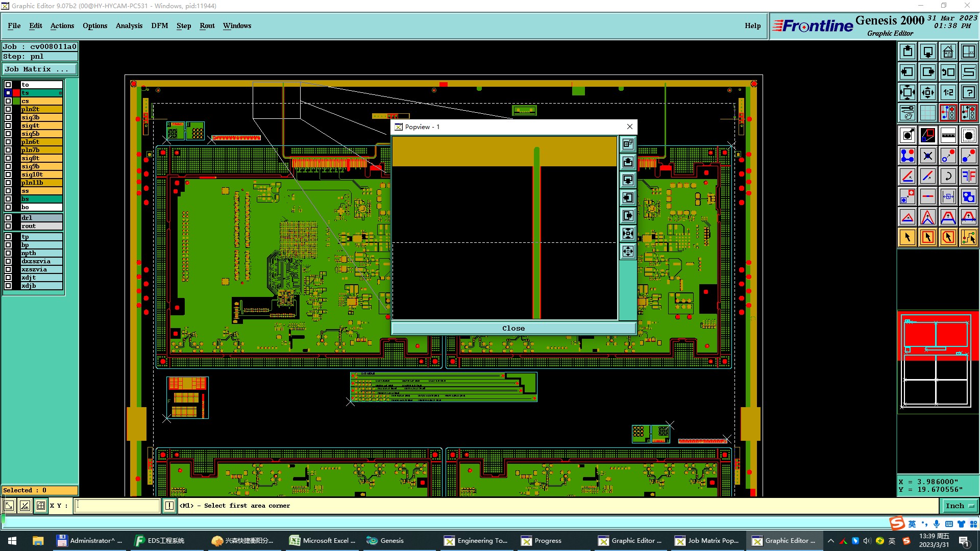
Task: Select the ruler measure tool
Action: (948, 135)
